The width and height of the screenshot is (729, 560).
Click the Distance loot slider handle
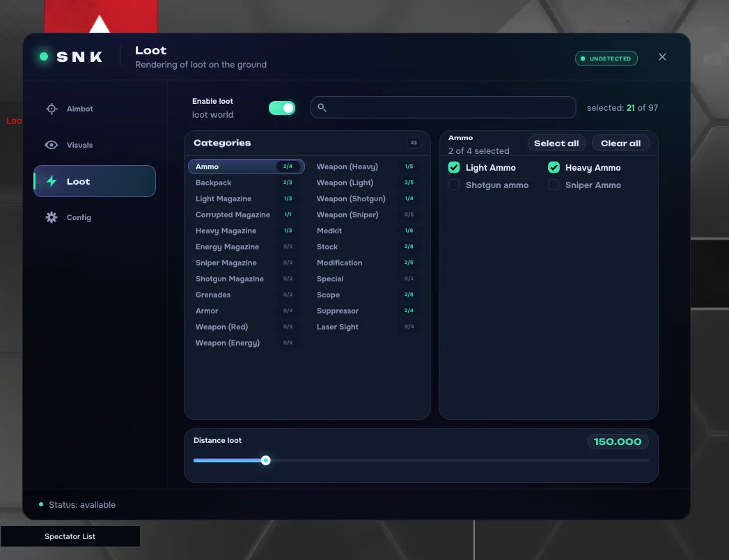265,460
